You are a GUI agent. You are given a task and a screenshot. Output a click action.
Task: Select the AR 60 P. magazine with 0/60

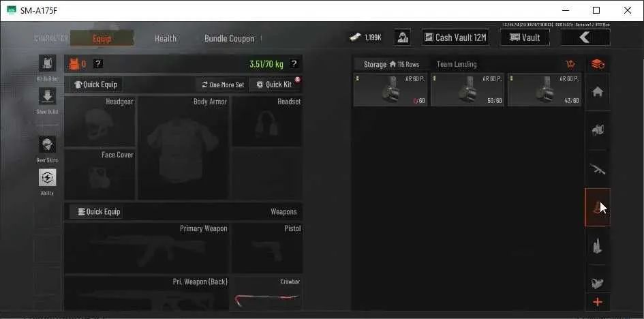coord(390,90)
